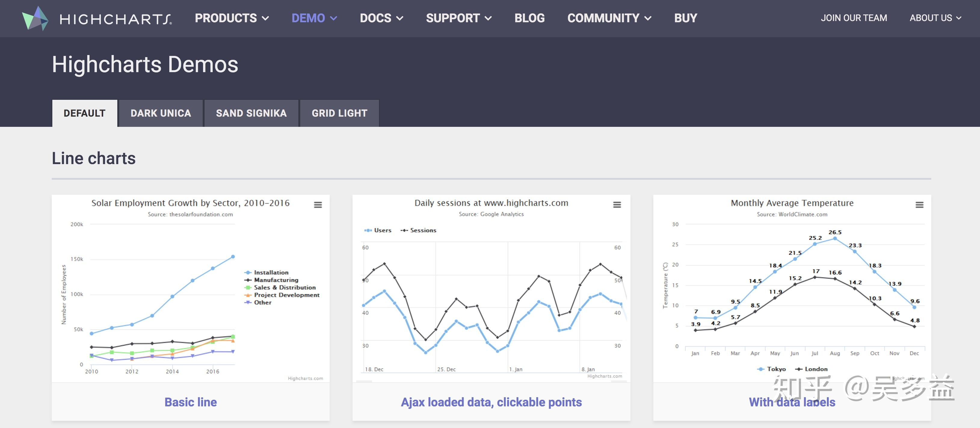Click the 'Source: Google Analytics' subtitle
Screen dimensions: 980x428
tap(491, 214)
